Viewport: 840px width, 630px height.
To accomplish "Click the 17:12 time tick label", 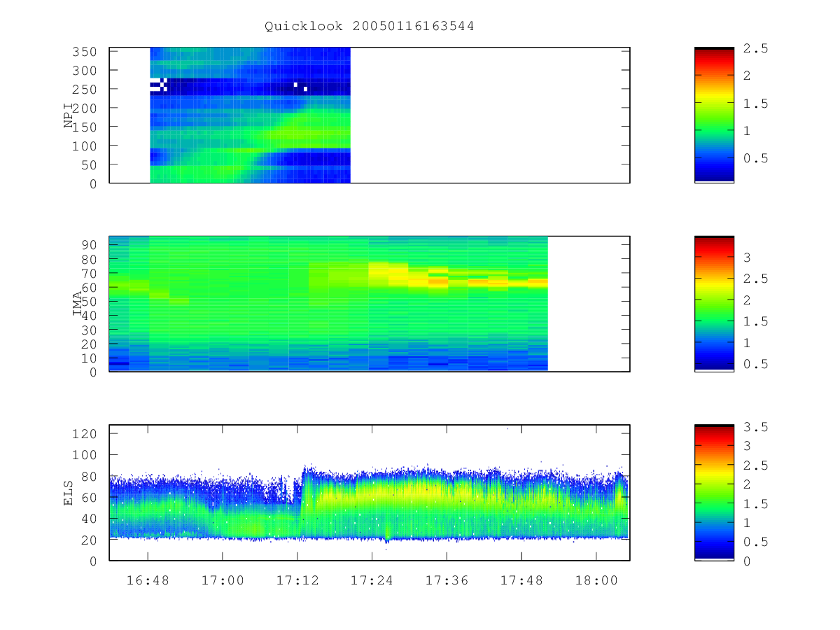I will 297,580.
